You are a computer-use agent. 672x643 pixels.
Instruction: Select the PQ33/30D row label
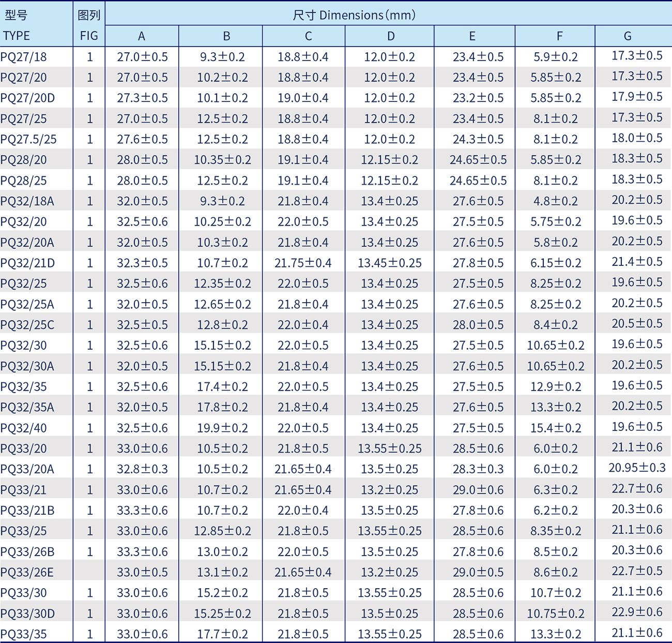coord(28,614)
